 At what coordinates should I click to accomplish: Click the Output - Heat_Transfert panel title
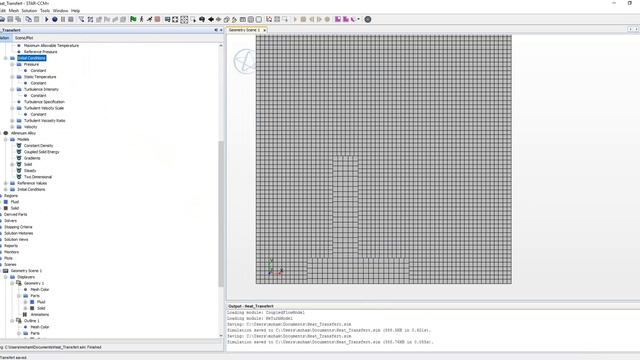click(x=251, y=306)
